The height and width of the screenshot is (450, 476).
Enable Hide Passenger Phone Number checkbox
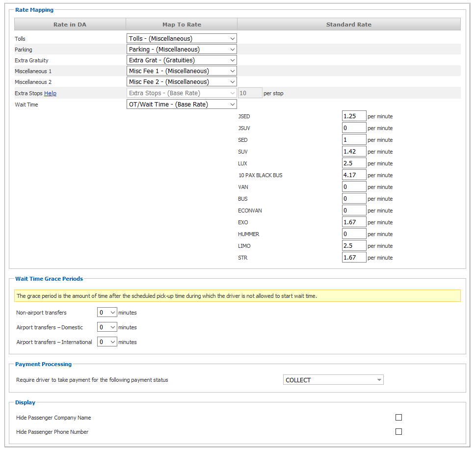398,432
